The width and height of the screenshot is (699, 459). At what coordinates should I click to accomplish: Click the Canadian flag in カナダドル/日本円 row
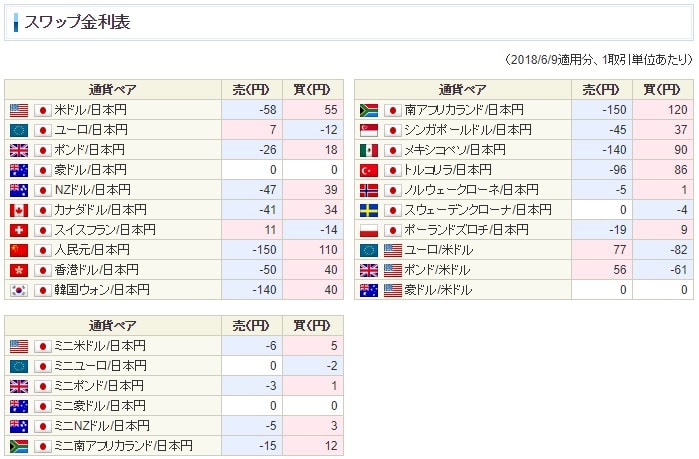[19, 210]
